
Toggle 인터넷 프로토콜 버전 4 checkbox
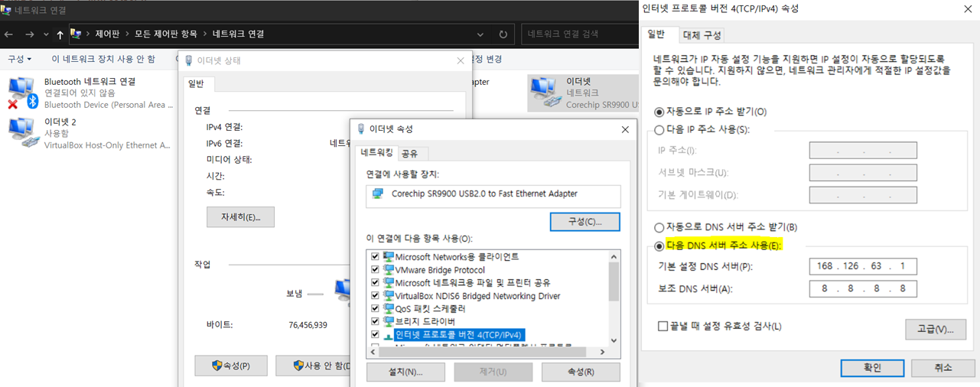click(375, 335)
